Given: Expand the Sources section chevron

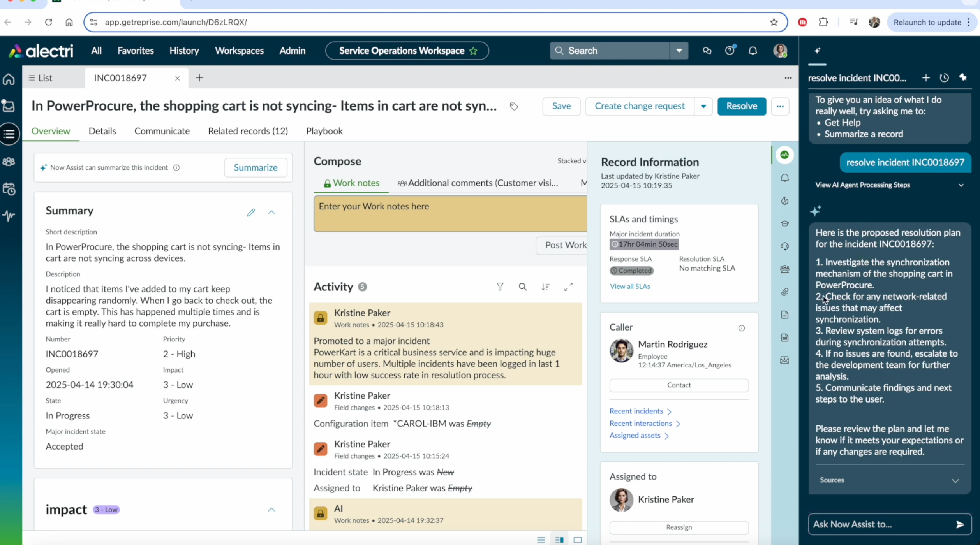Looking at the screenshot, I should point(955,481).
